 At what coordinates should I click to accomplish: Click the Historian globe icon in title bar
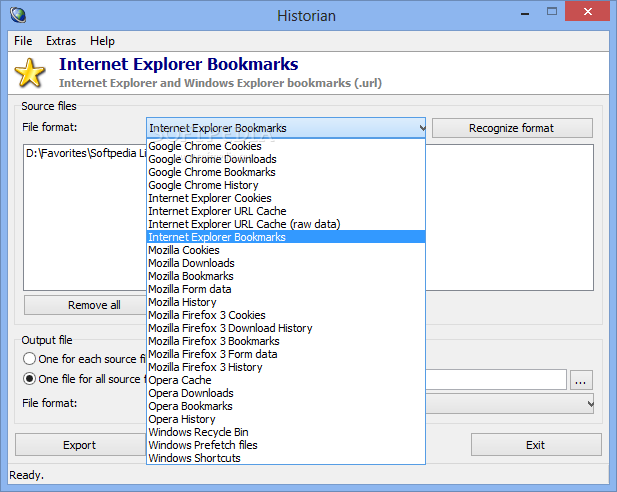(x=18, y=15)
